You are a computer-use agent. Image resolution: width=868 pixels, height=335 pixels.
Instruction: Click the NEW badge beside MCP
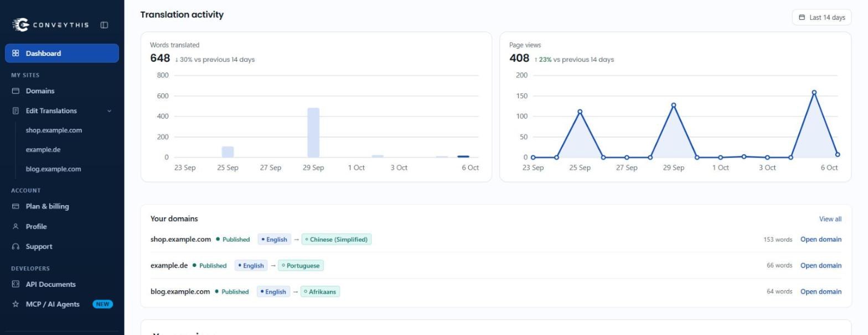coord(102,304)
